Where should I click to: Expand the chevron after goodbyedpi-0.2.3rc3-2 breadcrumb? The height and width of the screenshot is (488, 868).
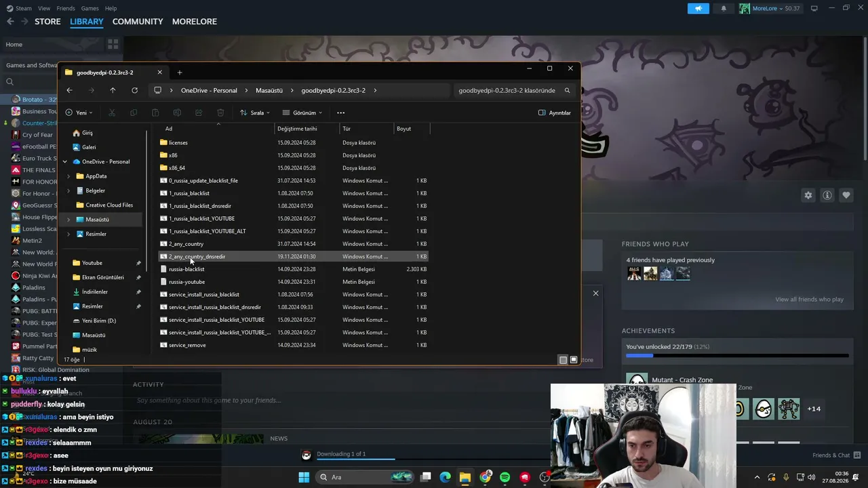375,90
